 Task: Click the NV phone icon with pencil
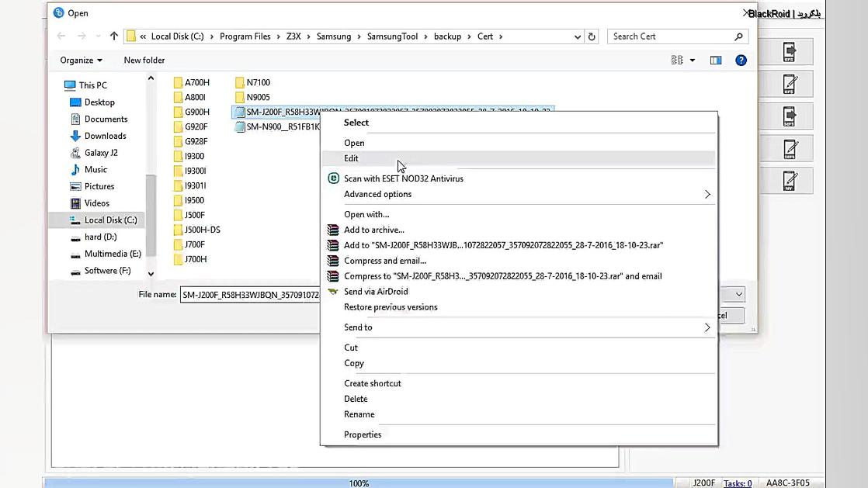[x=790, y=181]
